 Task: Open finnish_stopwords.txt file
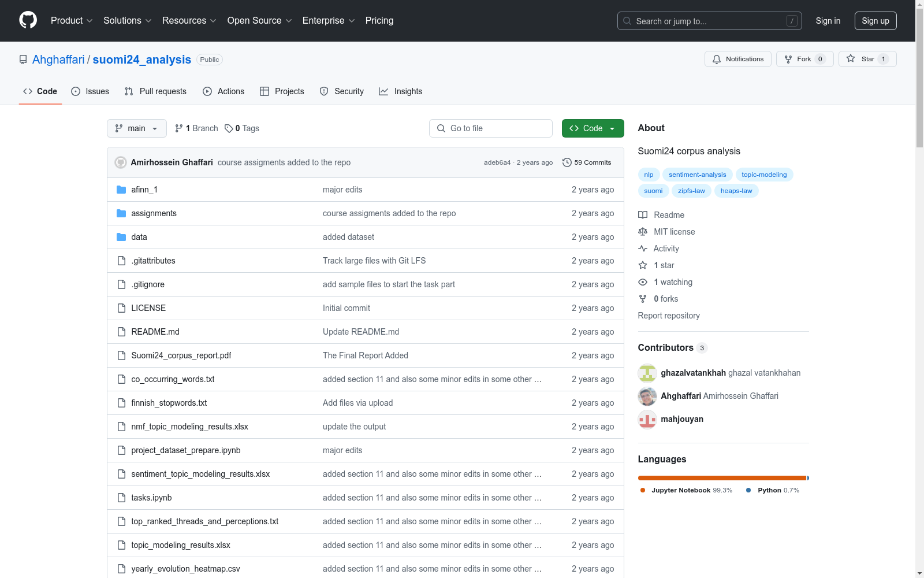tap(169, 403)
